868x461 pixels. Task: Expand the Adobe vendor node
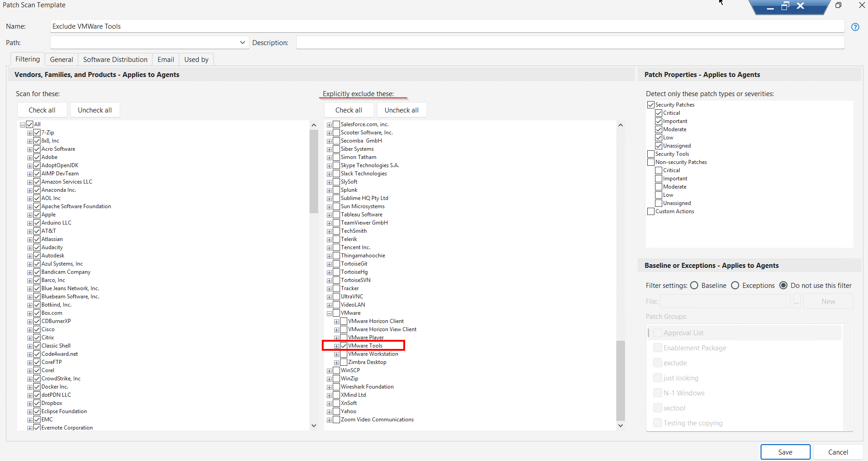pyautogui.click(x=30, y=158)
